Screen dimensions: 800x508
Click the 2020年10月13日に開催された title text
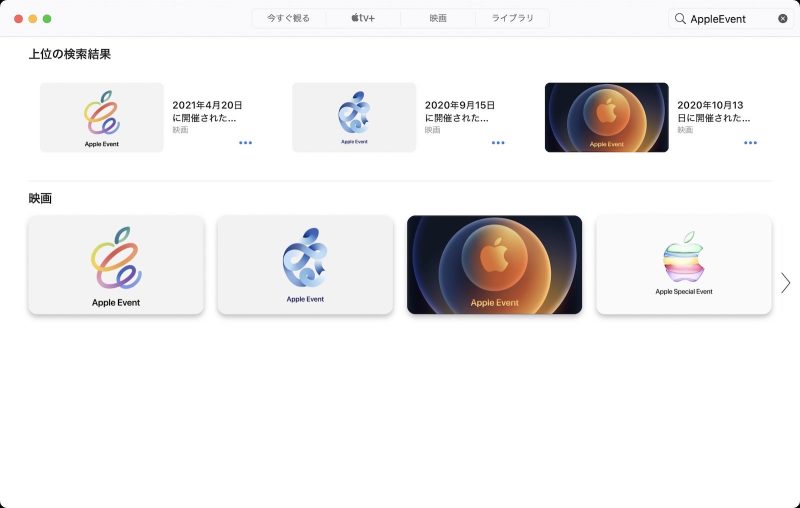tap(713, 111)
